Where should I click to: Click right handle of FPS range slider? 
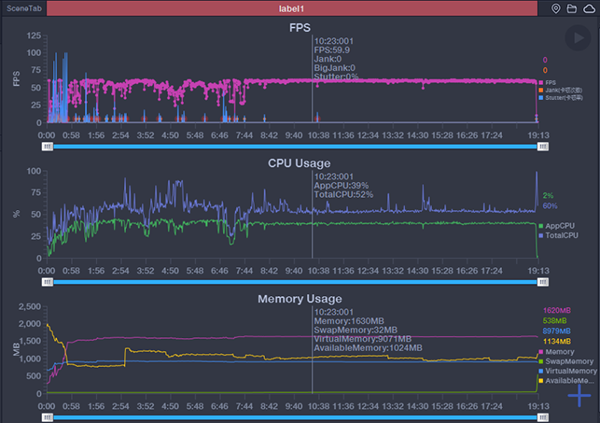[x=543, y=146]
